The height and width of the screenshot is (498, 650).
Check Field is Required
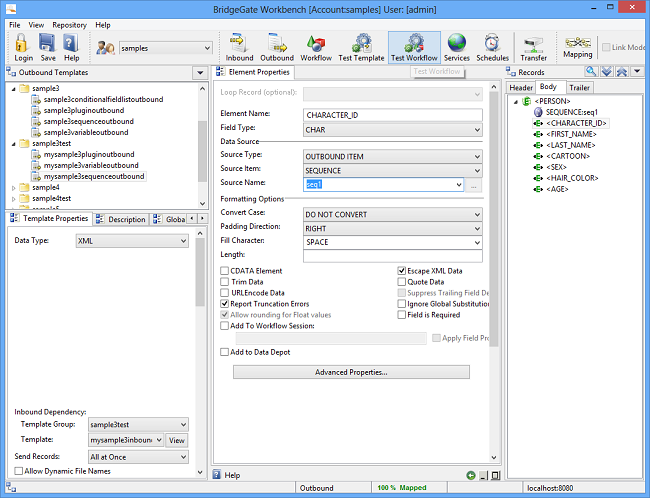click(x=401, y=315)
